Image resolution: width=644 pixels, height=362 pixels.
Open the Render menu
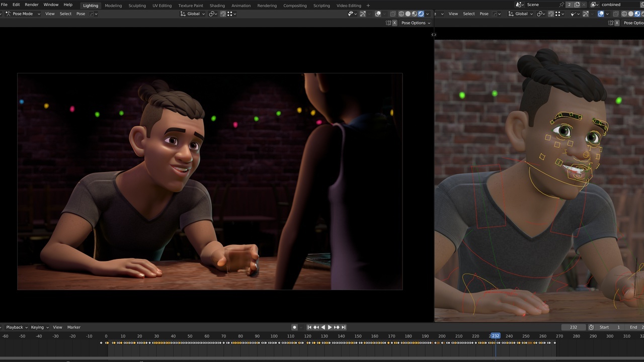(x=32, y=5)
